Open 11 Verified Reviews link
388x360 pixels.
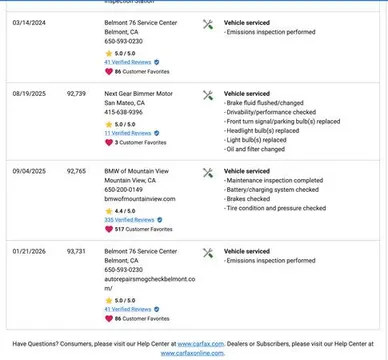coord(128,133)
